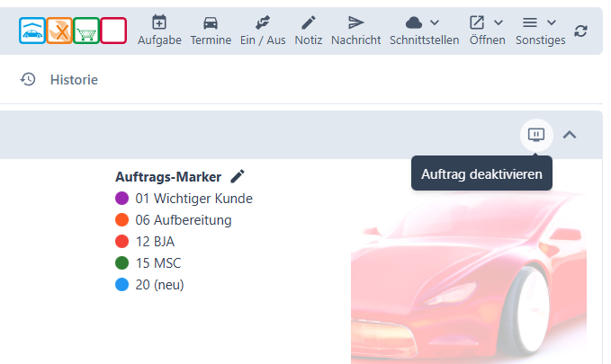Collapse the panel with the chevron-up arrow
611x364 pixels.
(570, 135)
